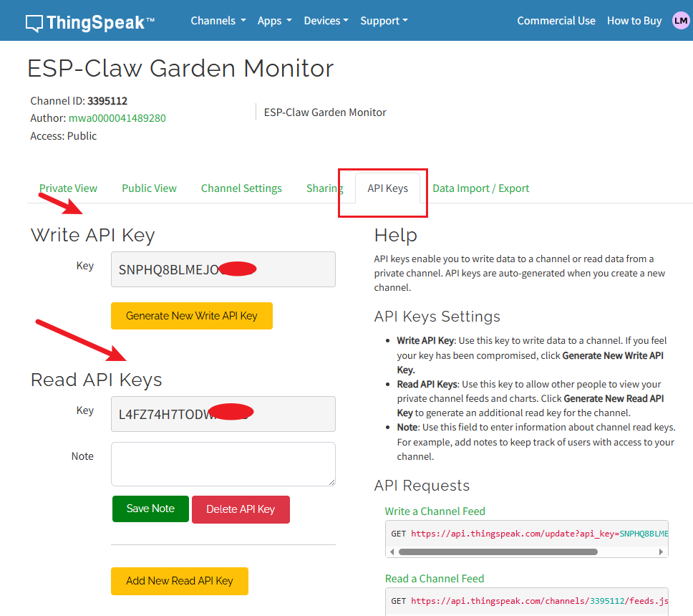
Task: Click Generate New Write API Key button
Action: coord(192,316)
